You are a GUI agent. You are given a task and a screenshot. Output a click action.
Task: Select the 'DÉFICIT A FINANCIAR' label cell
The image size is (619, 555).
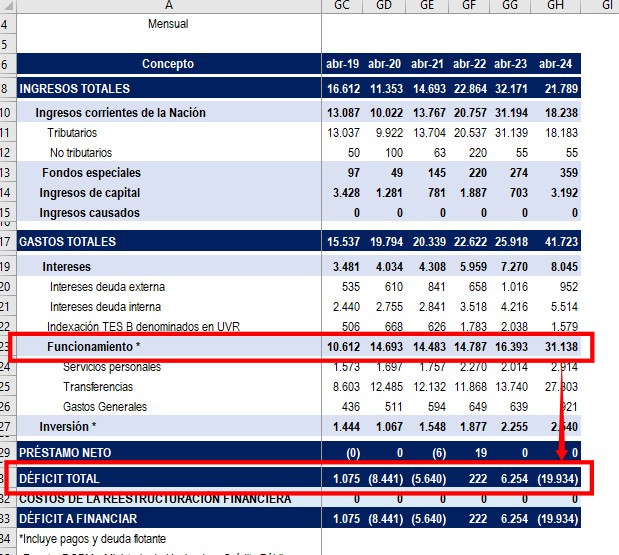(x=169, y=518)
